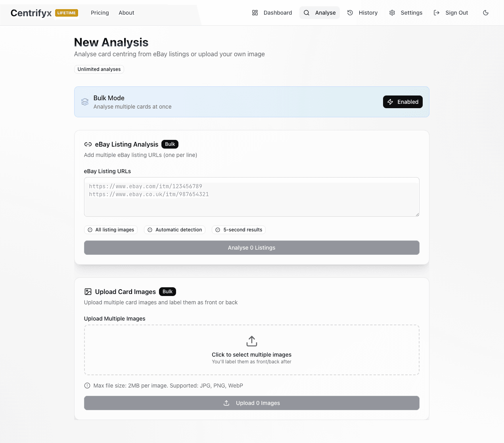Click the Automatic detection badge
The image size is (504, 443).
coord(174,230)
